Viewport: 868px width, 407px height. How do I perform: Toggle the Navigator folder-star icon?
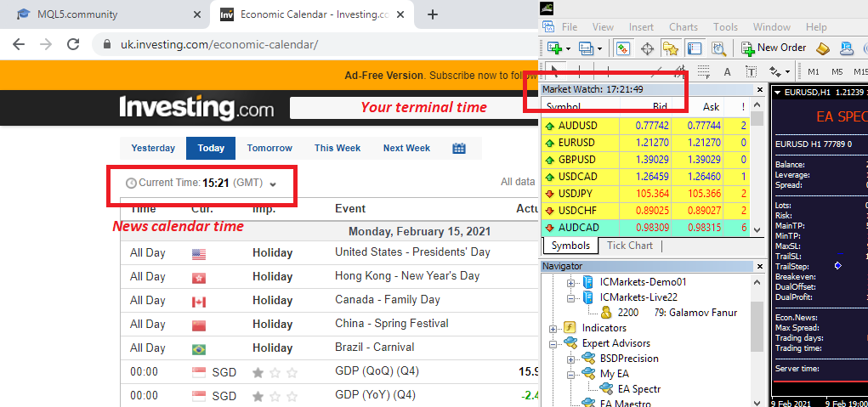(x=671, y=48)
